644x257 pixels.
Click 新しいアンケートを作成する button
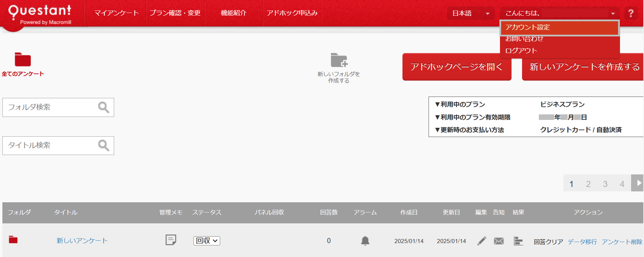583,67
